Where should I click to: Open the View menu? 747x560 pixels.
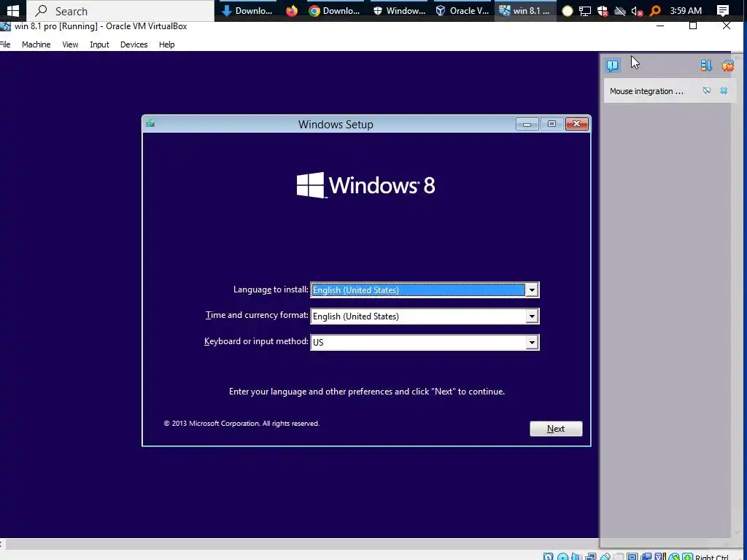point(70,44)
